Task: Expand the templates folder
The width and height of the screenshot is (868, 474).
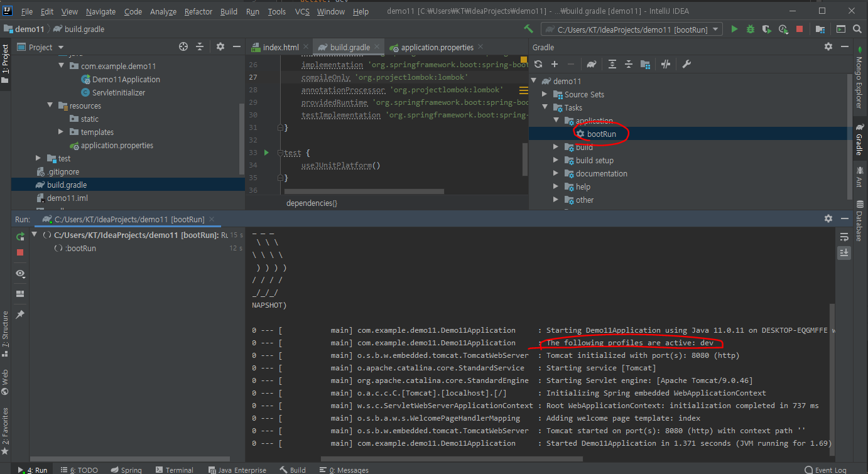Action: click(62, 132)
